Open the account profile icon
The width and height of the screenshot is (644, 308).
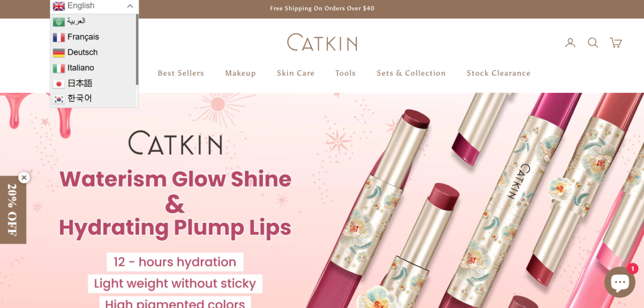pyautogui.click(x=570, y=43)
